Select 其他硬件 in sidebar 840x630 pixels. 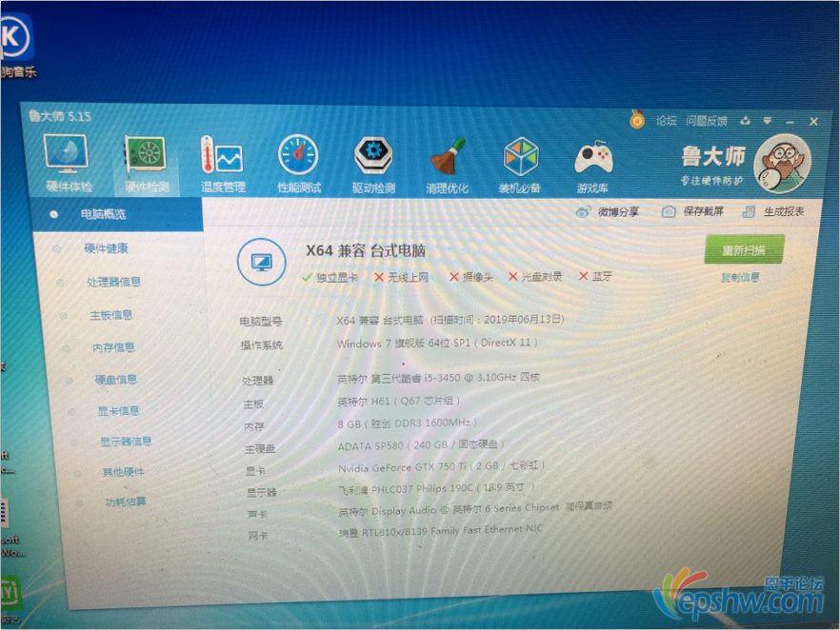(123, 472)
